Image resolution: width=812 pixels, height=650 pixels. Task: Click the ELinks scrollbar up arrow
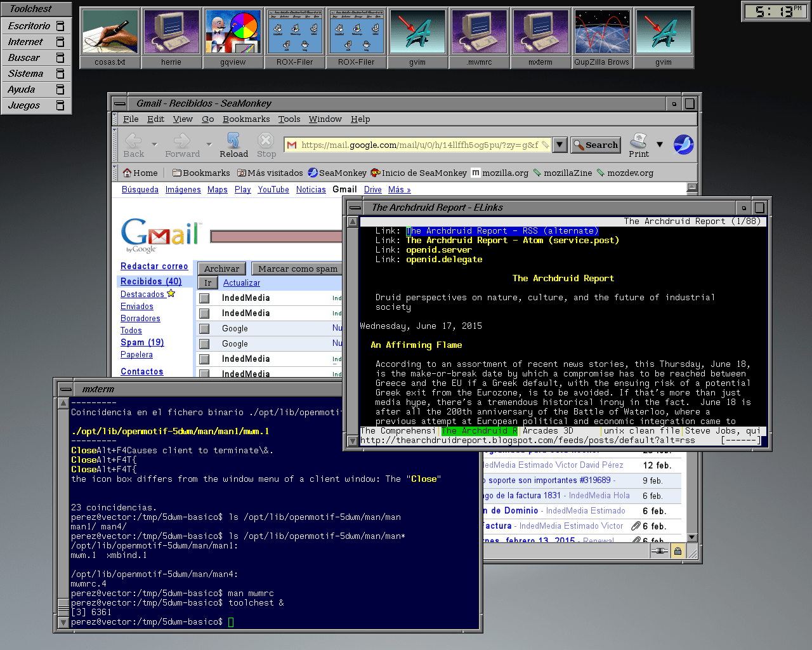(353, 222)
